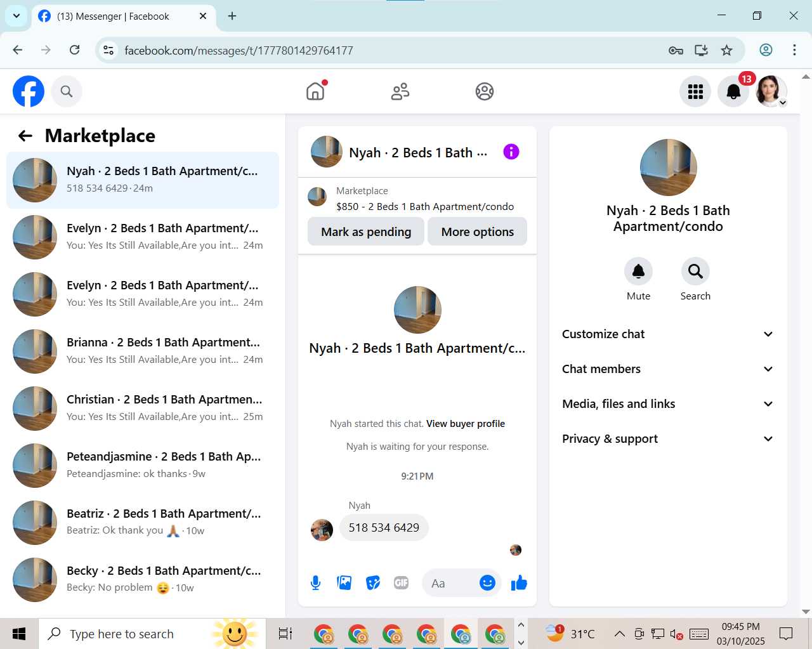Install app icon in address bar
This screenshot has width=812, height=649.
701,50
